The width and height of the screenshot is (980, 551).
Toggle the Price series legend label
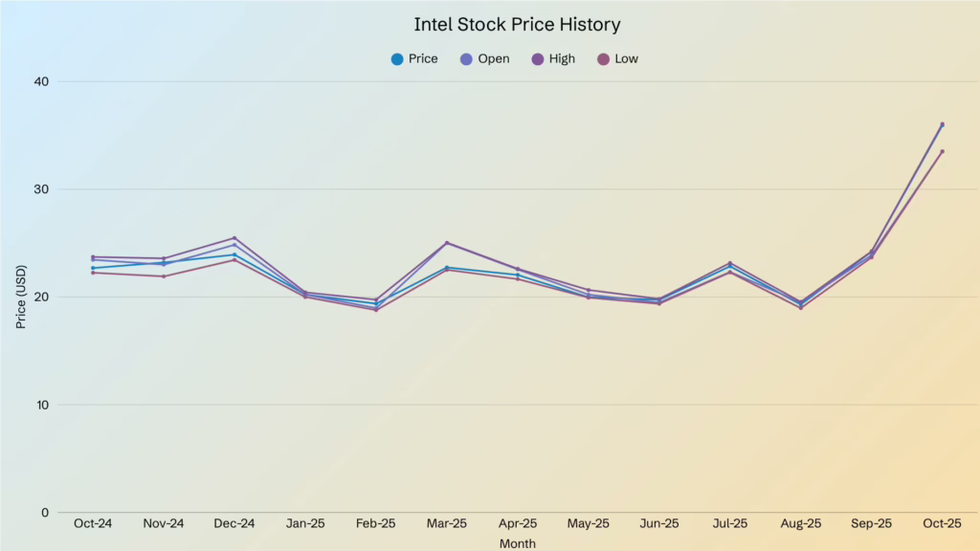click(x=423, y=59)
